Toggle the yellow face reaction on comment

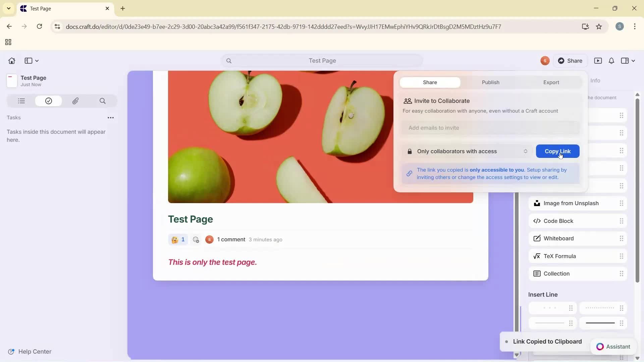pyautogui.click(x=178, y=239)
